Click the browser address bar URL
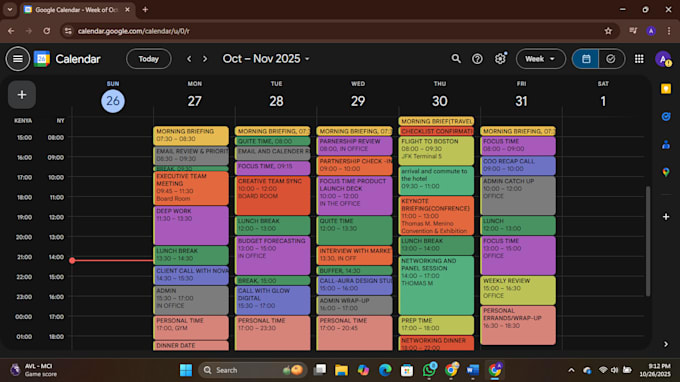Image resolution: width=680 pixels, height=382 pixels. coord(134,31)
